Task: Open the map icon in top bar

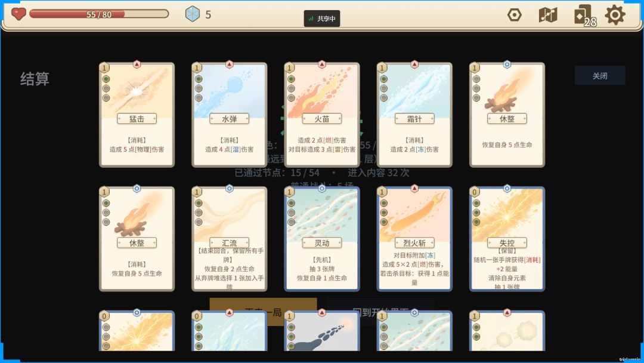Action: click(547, 15)
